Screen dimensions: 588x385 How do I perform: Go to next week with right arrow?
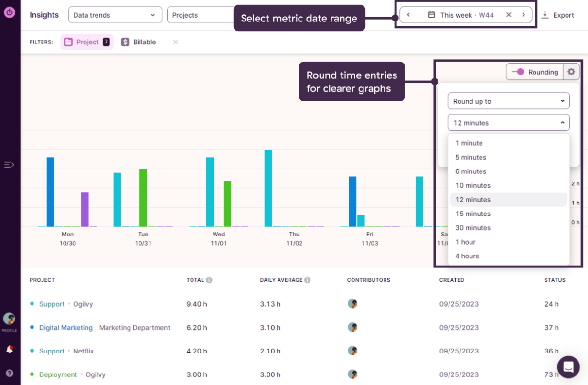524,15
